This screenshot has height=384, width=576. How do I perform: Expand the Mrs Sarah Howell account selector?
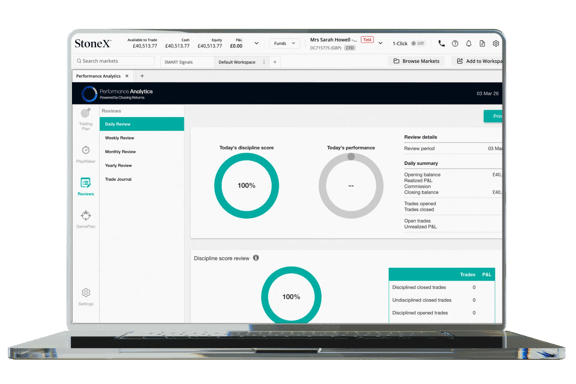pyautogui.click(x=381, y=43)
